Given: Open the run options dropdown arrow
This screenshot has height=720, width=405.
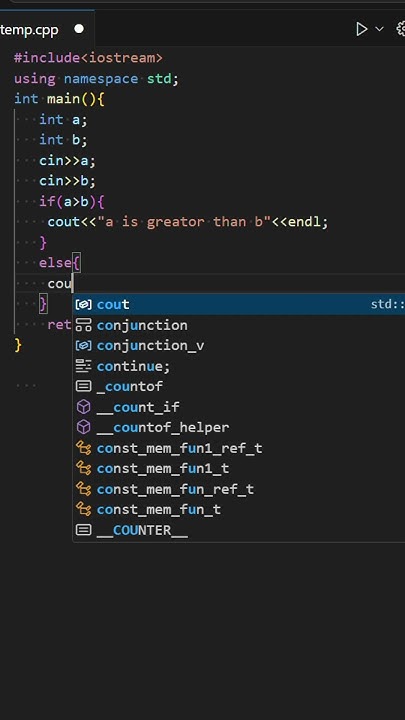Looking at the screenshot, I should click(379, 29).
